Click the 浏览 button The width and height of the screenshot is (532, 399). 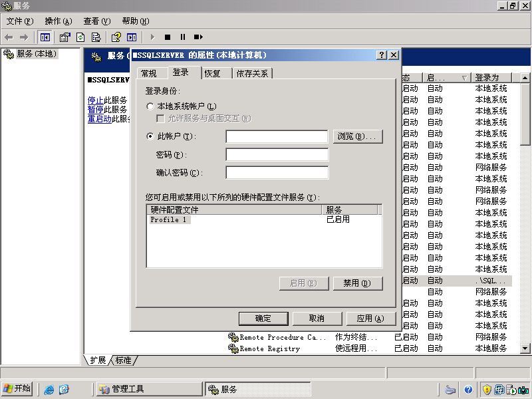pyautogui.click(x=358, y=136)
